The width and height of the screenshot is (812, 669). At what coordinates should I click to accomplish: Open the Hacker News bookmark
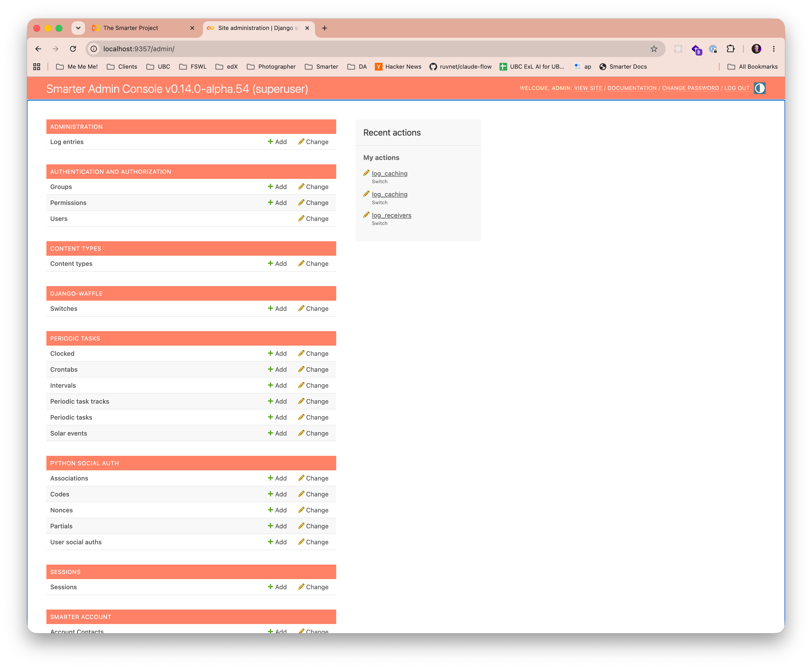[398, 67]
